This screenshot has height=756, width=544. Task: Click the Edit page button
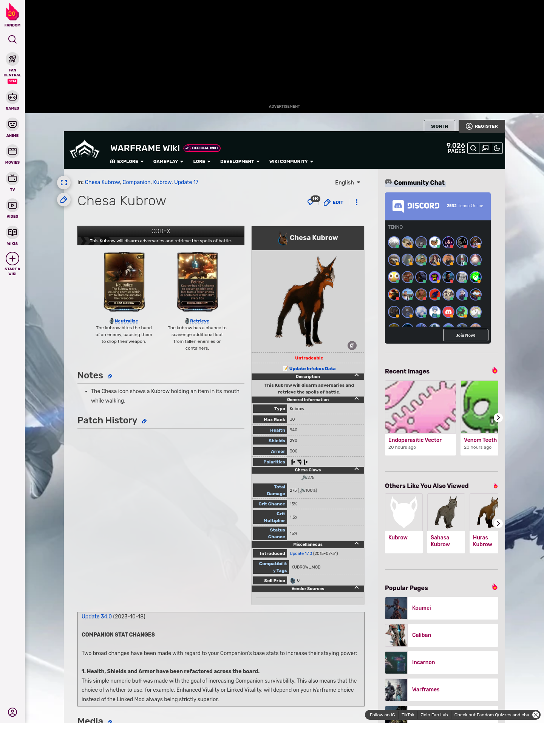click(334, 202)
